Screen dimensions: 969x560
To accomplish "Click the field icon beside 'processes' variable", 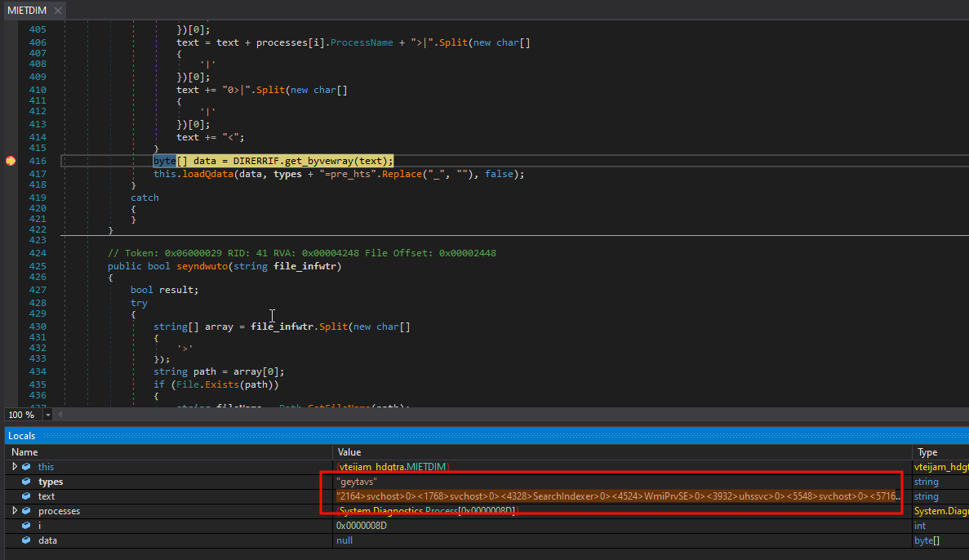I will [26, 511].
